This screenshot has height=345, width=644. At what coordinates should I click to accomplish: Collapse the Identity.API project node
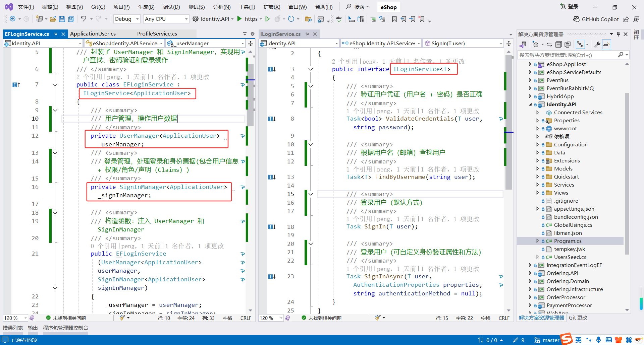530,104
